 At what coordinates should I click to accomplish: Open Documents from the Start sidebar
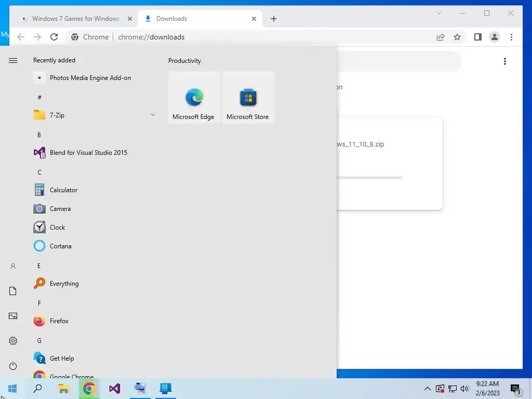(x=13, y=291)
